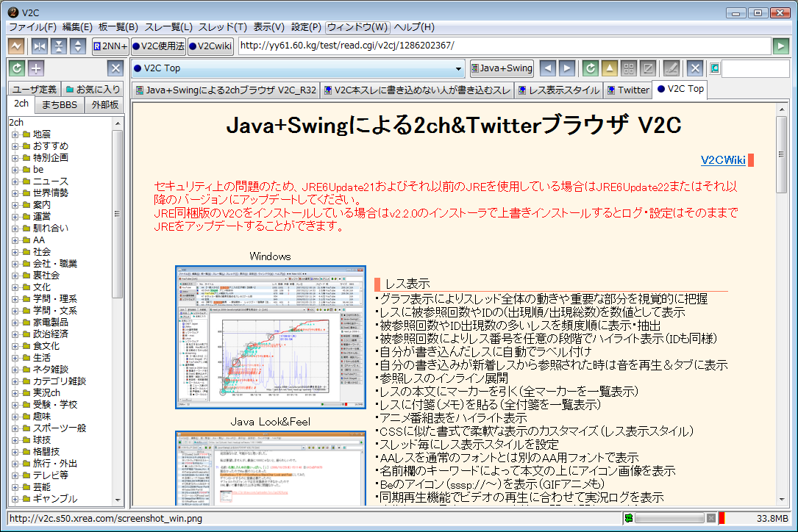Follow the V2CWiki link on the page
This screenshot has width=798, height=532.
point(723,160)
